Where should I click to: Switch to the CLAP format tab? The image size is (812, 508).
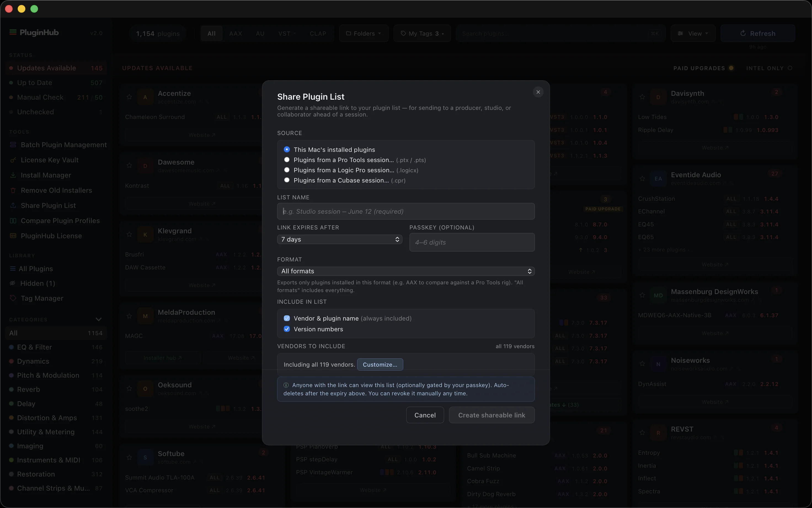(318, 34)
